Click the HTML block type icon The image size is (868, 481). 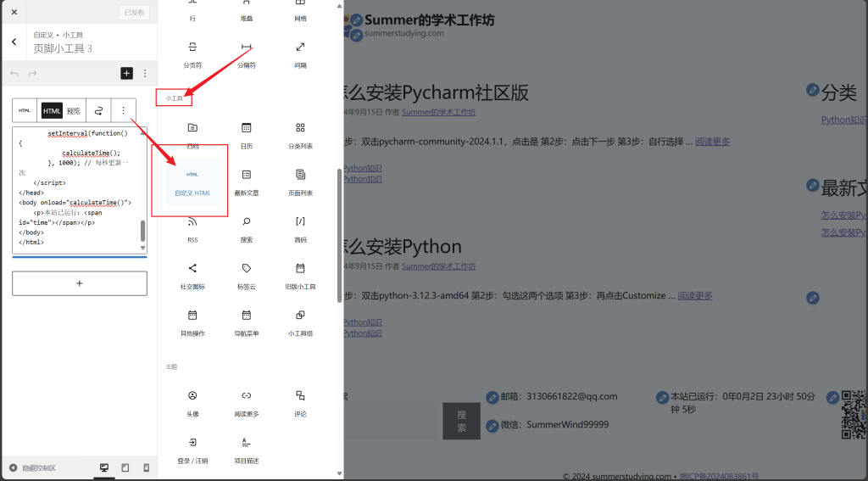click(25, 111)
